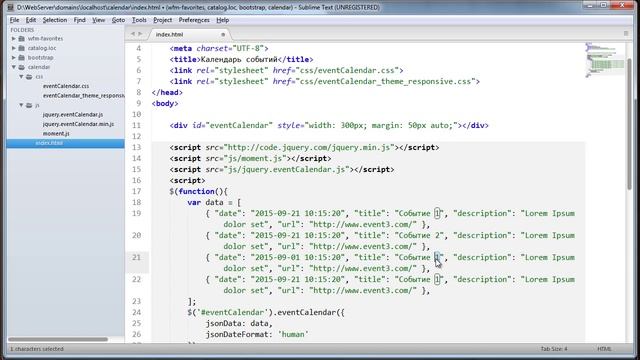Open eventCalendar_theme_responsive file
Image resolution: width=640 pixels, height=360 pixels.
pyautogui.click(x=83, y=96)
